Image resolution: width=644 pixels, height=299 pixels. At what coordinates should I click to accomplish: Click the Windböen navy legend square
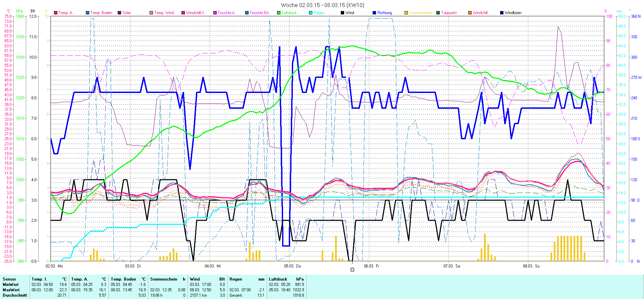coord(502,13)
